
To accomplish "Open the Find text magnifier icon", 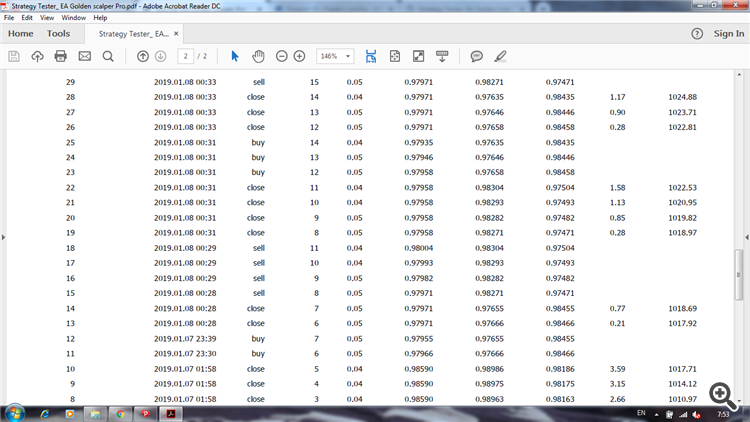I will pos(108,56).
